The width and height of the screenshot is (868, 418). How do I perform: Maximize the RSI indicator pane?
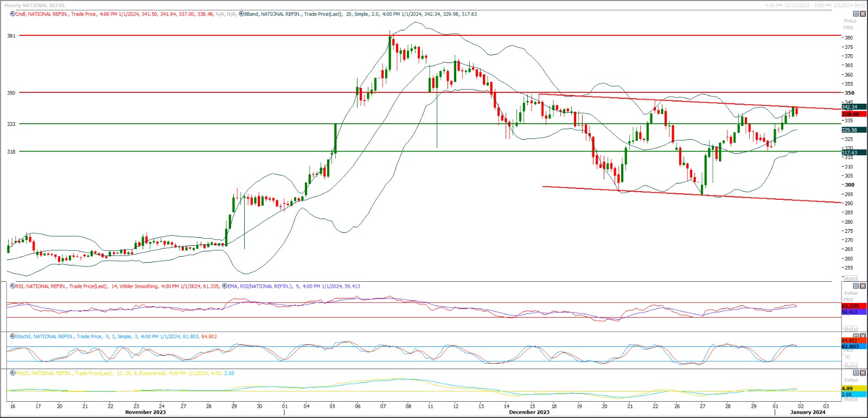(x=856, y=286)
